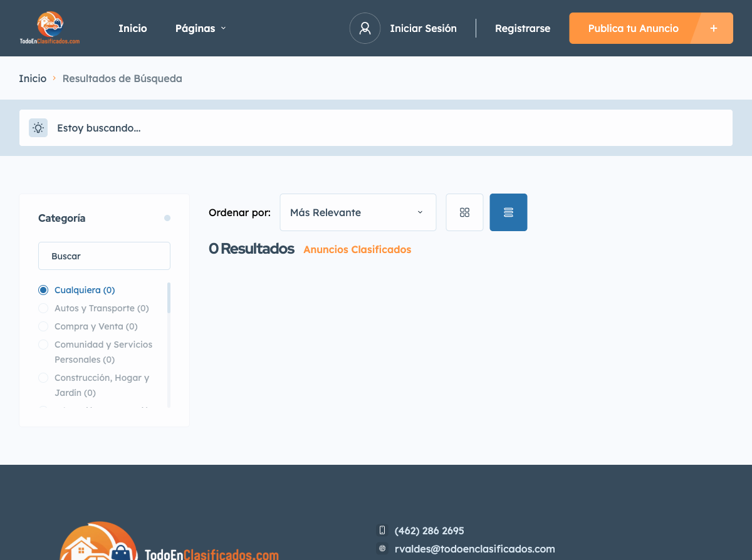Switch to list view layout
752x560 pixels.
[508, 212]
